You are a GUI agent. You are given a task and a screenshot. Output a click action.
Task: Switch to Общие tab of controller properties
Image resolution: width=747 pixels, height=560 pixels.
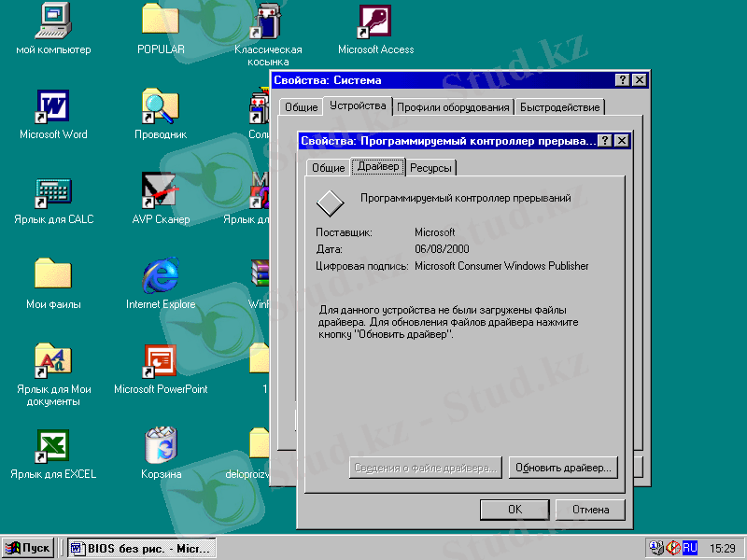click(329, 168)
